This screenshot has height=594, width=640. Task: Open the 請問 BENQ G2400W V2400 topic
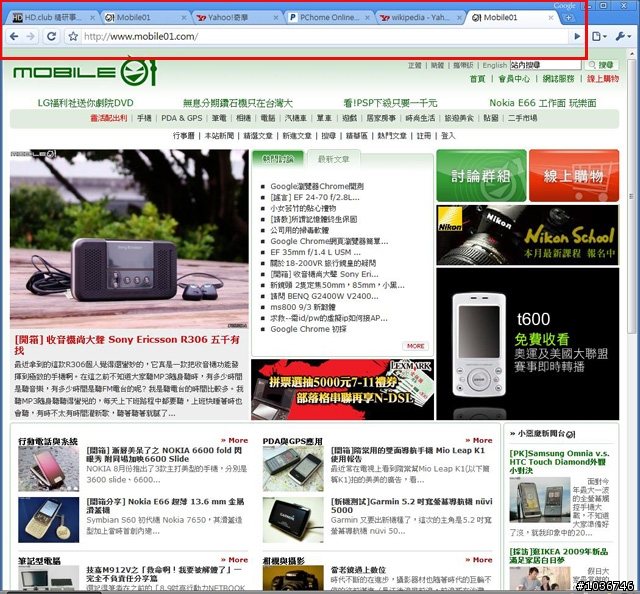coord(324,296)
